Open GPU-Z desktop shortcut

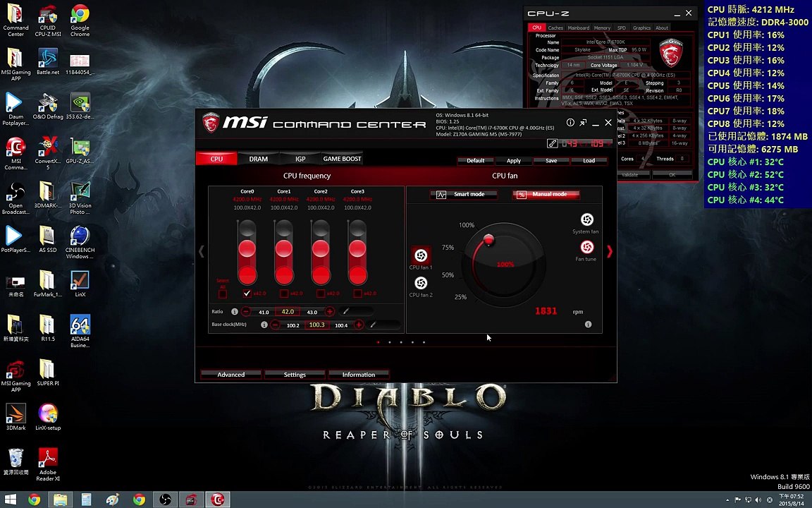coord(80,151)
